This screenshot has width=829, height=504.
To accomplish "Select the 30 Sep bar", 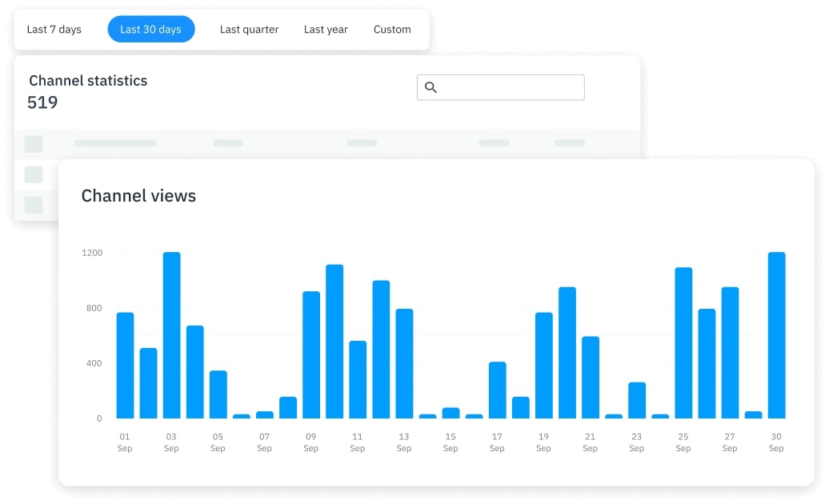I will [x=776, y=335].
